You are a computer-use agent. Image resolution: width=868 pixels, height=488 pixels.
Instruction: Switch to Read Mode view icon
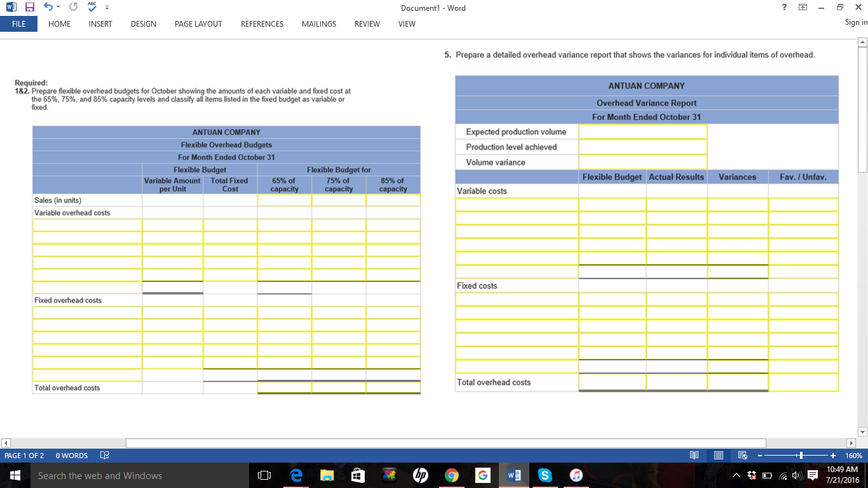point(695,456)
